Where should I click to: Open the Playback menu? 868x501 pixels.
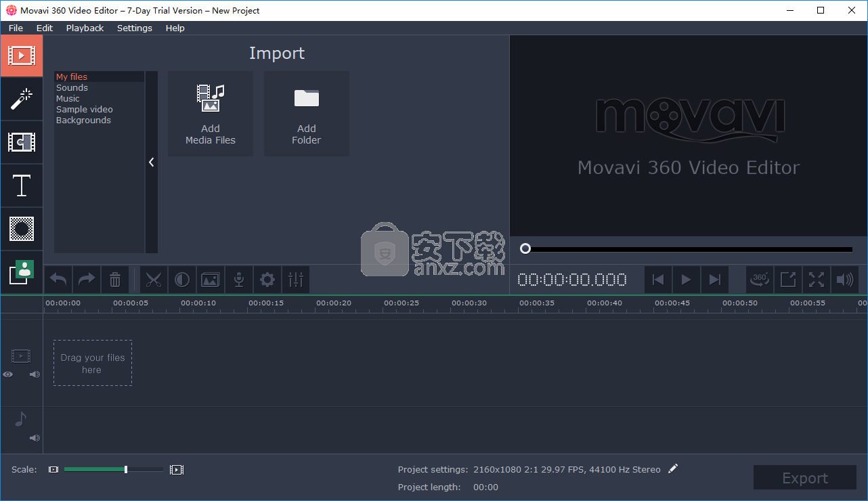coord(85,28)
